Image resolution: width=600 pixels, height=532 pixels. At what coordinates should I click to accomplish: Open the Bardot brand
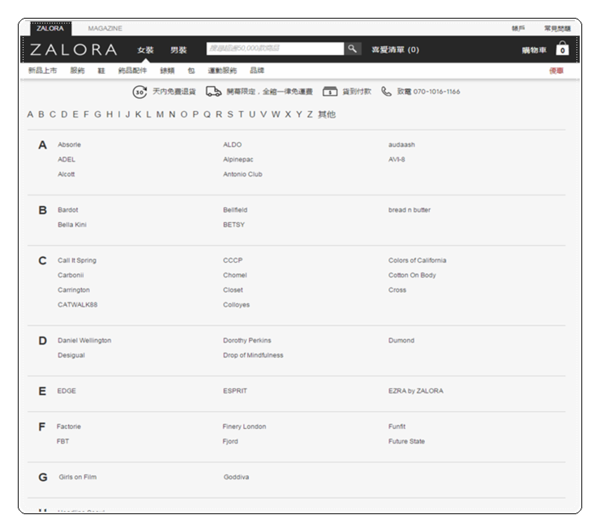tap(68, 210)
